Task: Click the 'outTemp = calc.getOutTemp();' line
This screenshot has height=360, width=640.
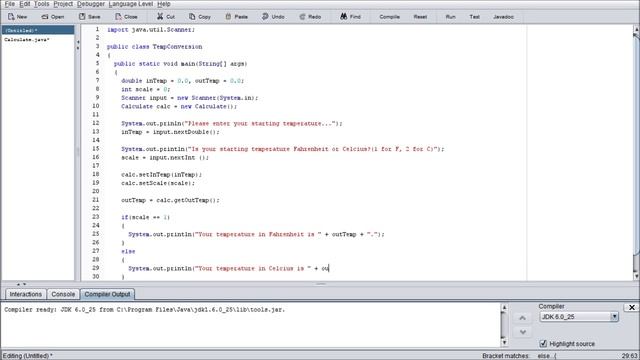Action: tap(170, 200)
